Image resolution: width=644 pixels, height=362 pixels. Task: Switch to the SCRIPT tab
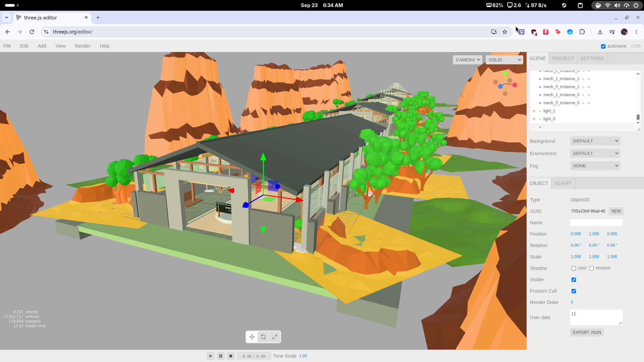(563, 183)
